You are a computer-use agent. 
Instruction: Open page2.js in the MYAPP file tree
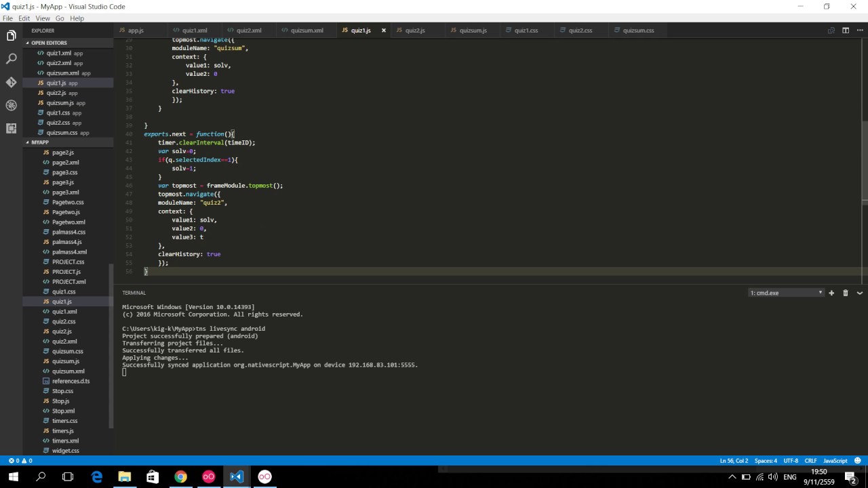click(x=68, y=152)
